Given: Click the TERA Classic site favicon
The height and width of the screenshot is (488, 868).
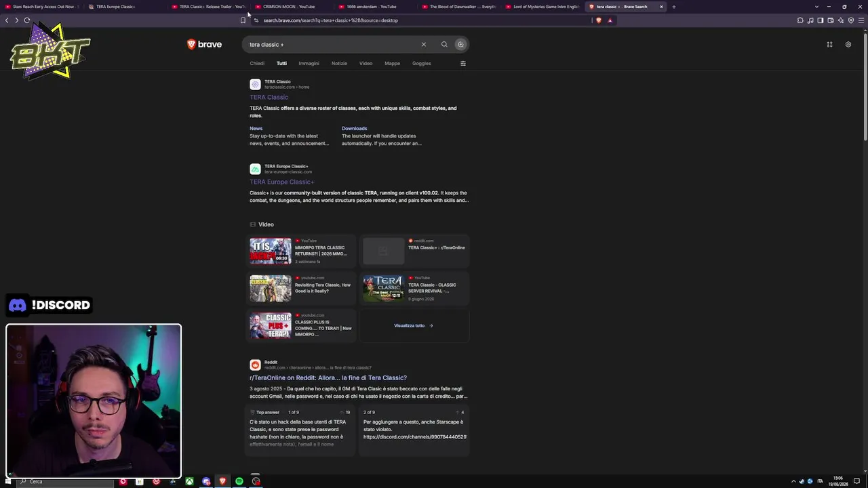Looking at the screenshot, I should (255, 85).
